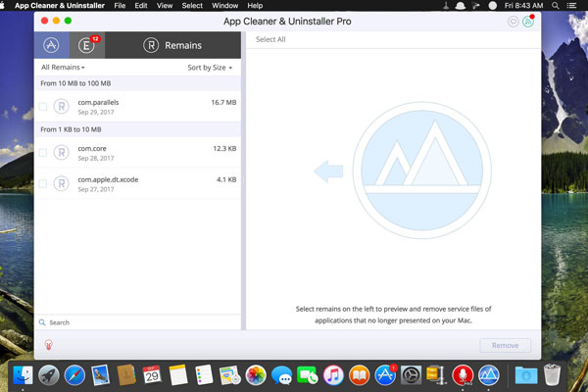Launch Photos app from the dock

[257, 374]
